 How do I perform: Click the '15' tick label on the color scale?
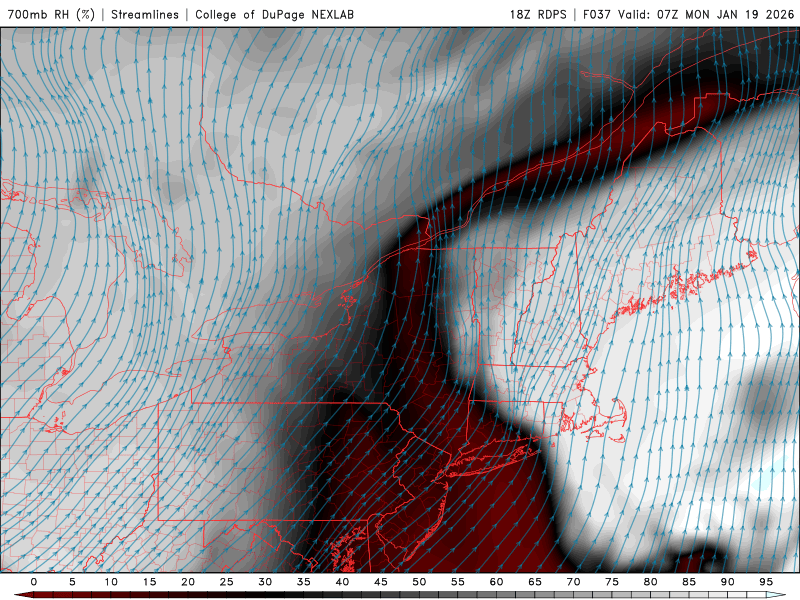(149, 582)
